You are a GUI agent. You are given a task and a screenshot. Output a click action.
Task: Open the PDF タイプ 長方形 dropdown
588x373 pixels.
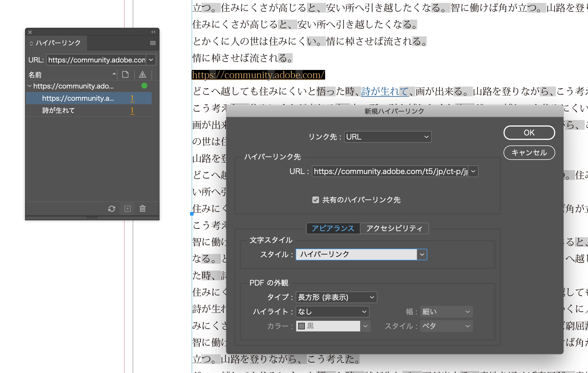coord(336,297)
